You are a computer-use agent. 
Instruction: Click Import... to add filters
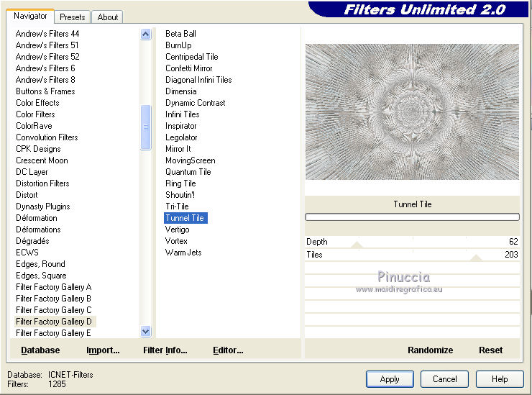tap(103, 350)
